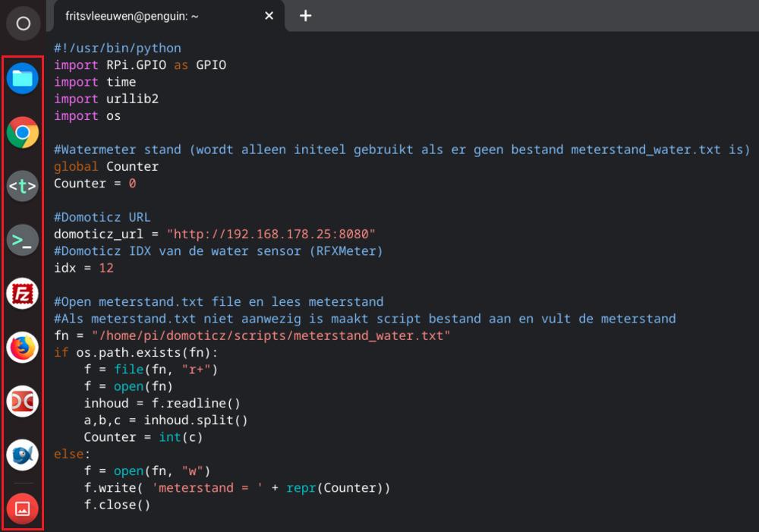
Task: Close the fritsvleeuwen@penguin terminal tab
Action: click(x=269, y=16)
